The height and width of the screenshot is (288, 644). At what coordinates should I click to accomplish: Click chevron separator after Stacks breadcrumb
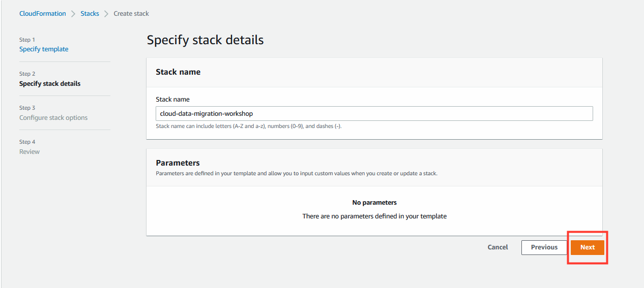click(106, 14)
